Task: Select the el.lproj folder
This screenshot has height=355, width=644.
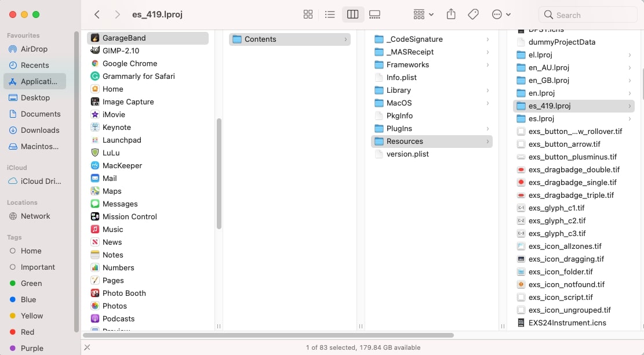Action: [574, 55]
